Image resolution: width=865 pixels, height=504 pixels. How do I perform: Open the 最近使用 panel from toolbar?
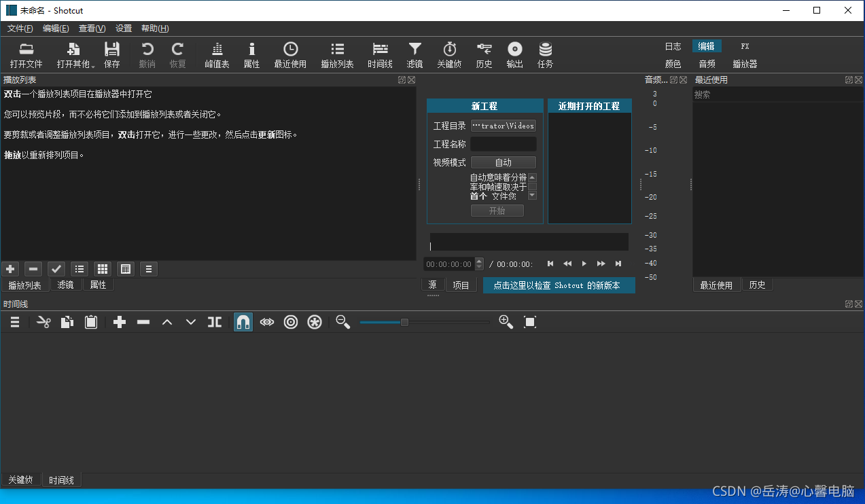click(x=290, y=55)
